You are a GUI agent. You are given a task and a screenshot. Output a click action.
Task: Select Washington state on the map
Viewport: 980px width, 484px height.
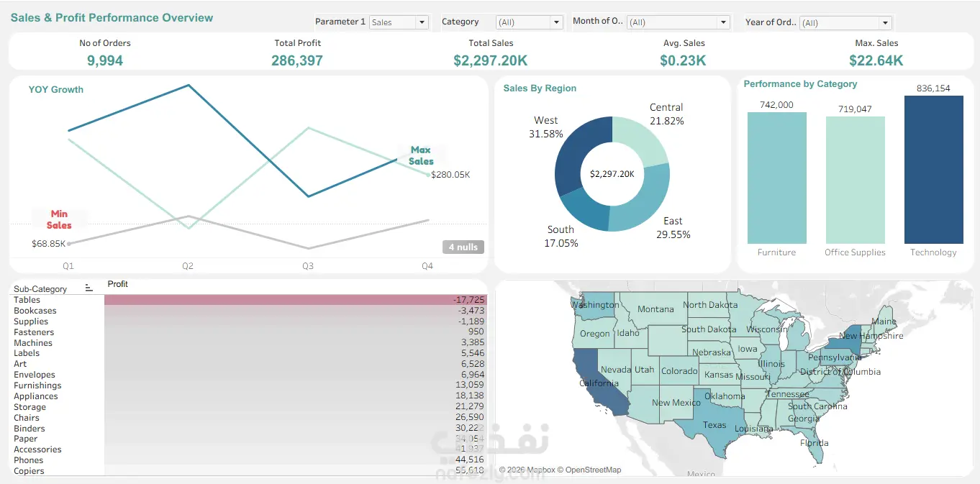click(595, 305)
